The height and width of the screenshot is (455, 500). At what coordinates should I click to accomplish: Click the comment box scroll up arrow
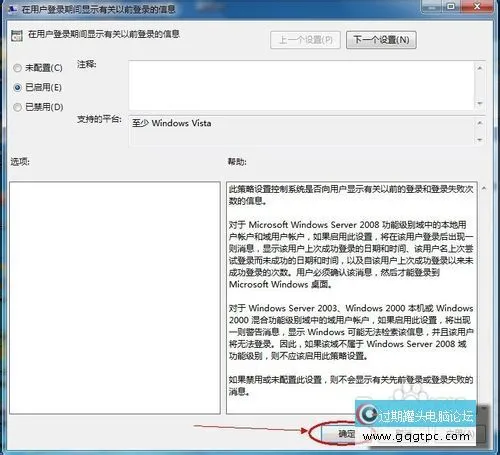480,68
